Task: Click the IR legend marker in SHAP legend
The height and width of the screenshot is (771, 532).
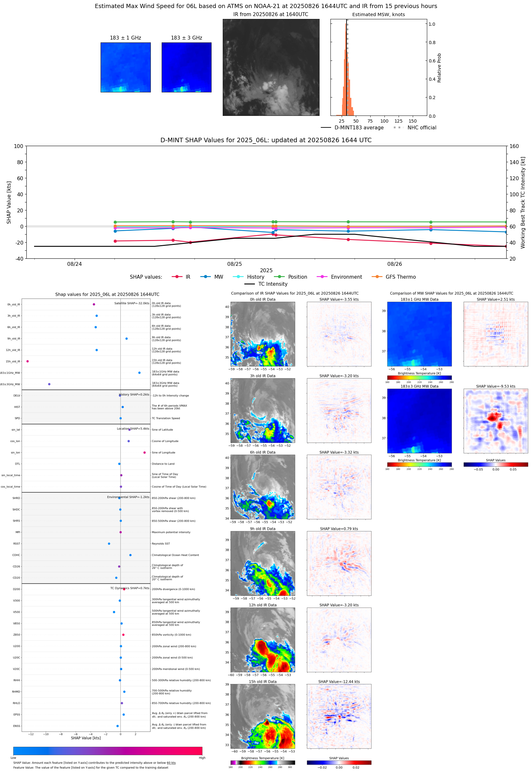Action: 177,276
